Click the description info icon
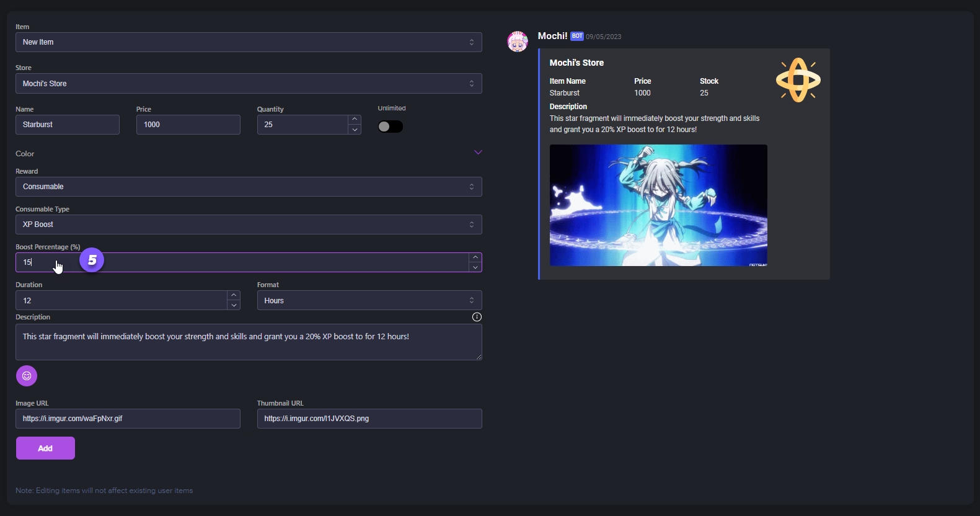This screenshot has width=980, height=516. [x=477, y=317]
